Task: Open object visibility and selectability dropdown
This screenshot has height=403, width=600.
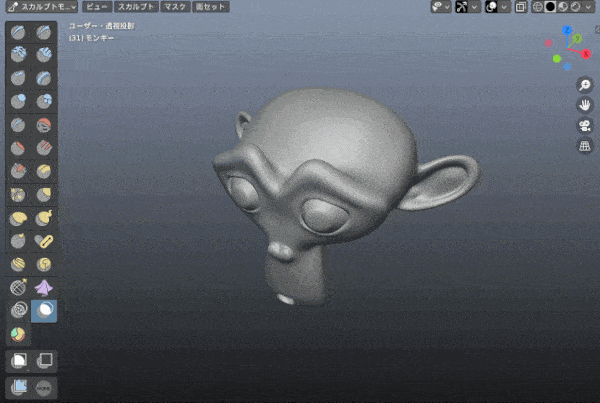Action: 441,7
